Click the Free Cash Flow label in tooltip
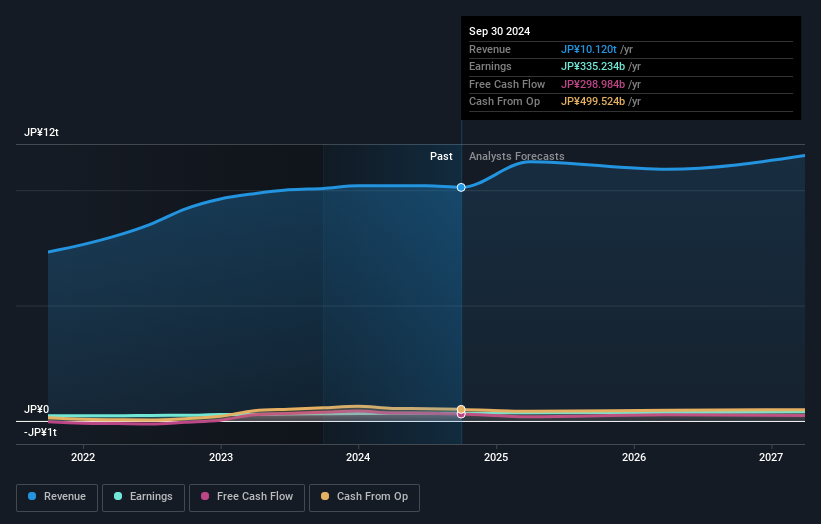The height and width of the screenshot is (524, 821). click(507, 84)
